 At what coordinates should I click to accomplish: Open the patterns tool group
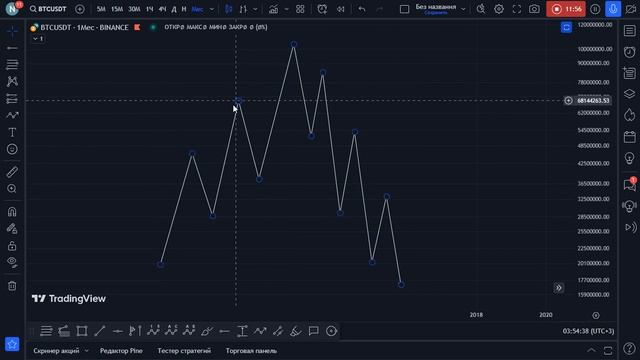click(x=12, y=81)
